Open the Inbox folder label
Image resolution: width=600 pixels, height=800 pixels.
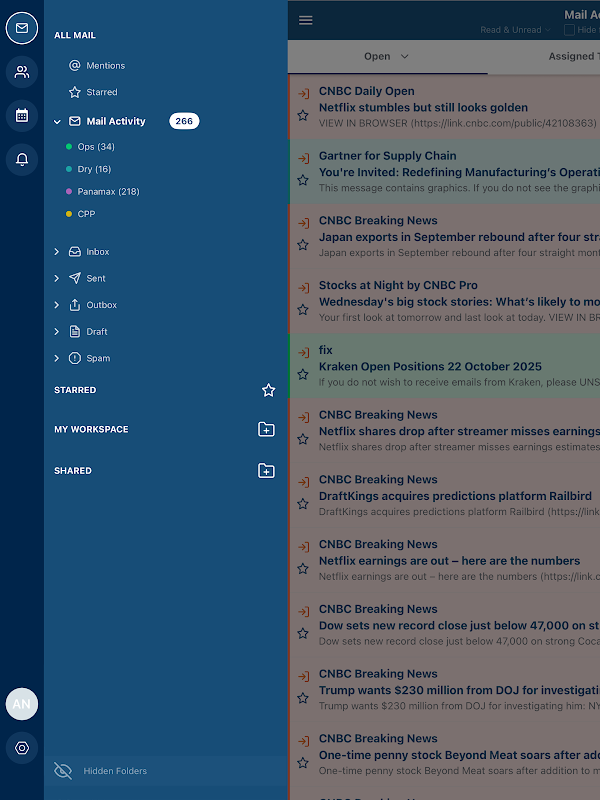(97, 252)
